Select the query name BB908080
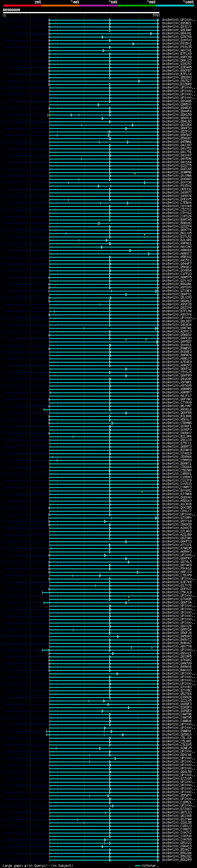The width and height of the screenshot is (197, 868). point(11,10)
